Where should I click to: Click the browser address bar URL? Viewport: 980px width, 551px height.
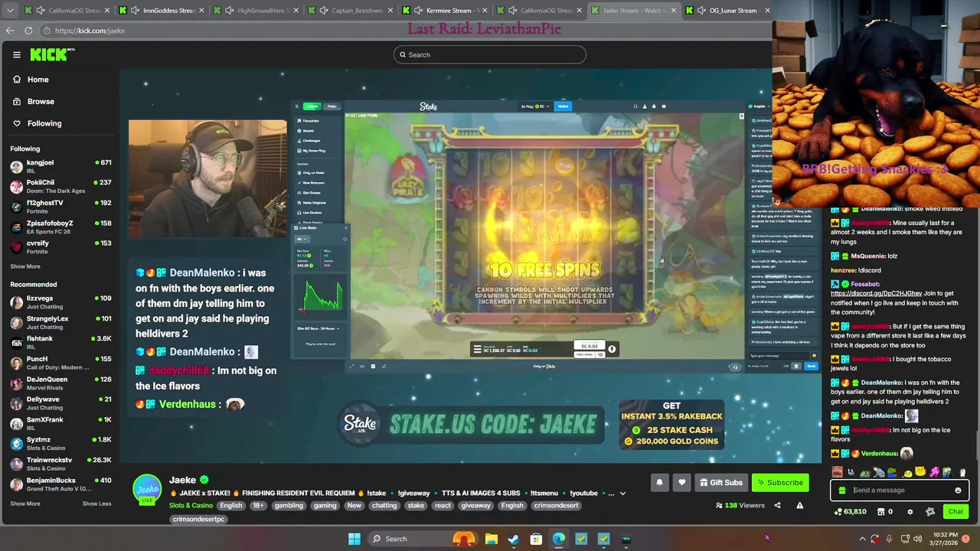click(x=90, y=31)
